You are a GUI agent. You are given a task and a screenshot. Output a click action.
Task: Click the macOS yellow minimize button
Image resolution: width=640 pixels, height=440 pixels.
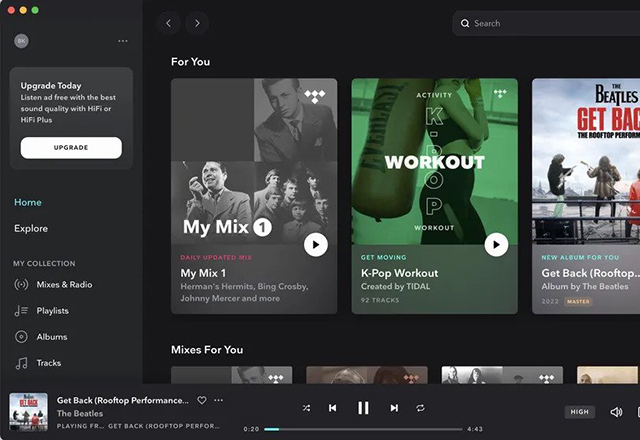click(23, 10)
